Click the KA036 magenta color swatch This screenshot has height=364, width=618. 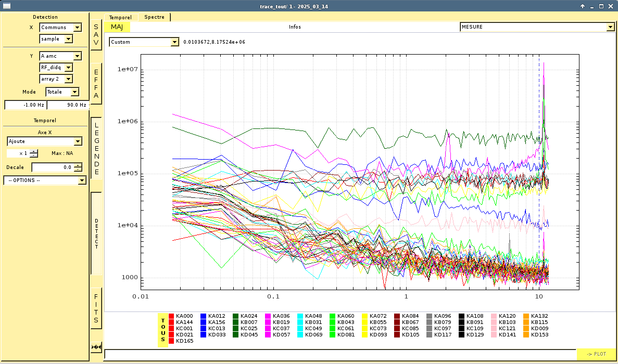[x=268, y=316]
